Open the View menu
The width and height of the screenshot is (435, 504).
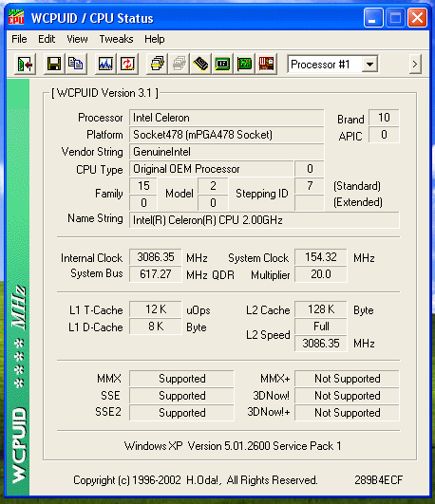tap(77, 39)
